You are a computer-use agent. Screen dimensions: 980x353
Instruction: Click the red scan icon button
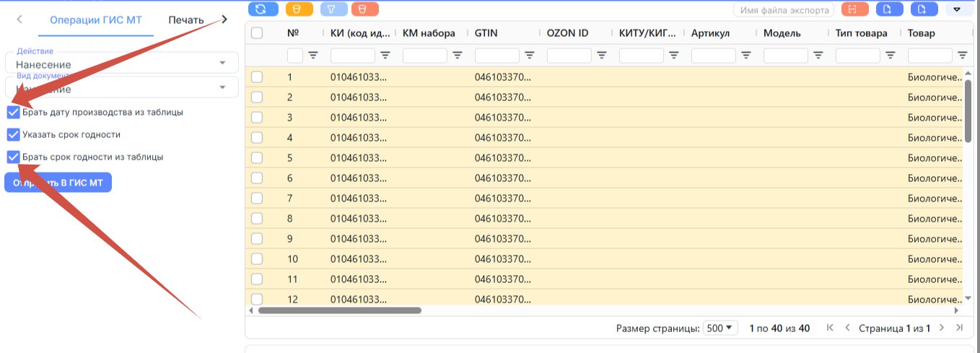tap(854, 9)
